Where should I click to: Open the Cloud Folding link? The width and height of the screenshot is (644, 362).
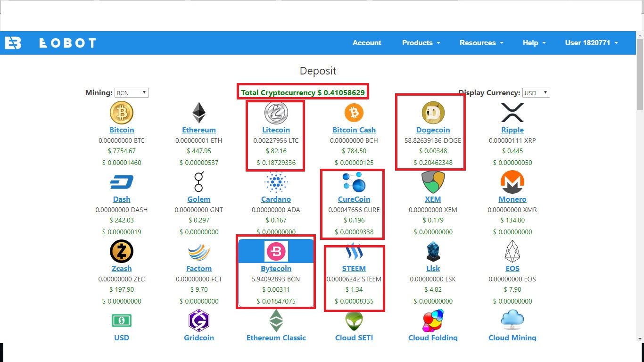[x=433, y=338]
